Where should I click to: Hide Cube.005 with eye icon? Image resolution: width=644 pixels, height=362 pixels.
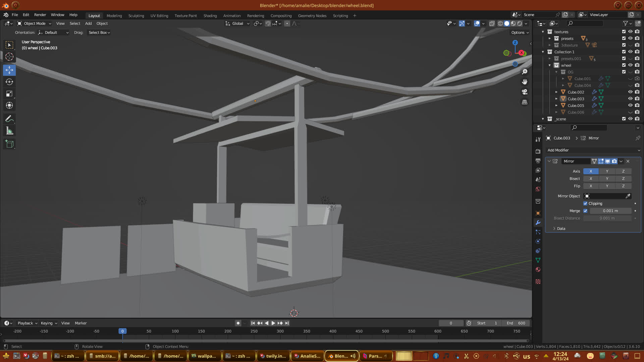point(630,105)
